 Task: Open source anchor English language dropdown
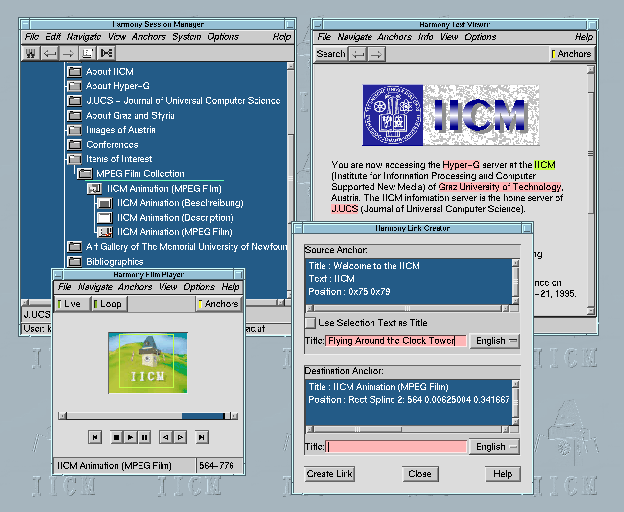[x=494, y=341]
